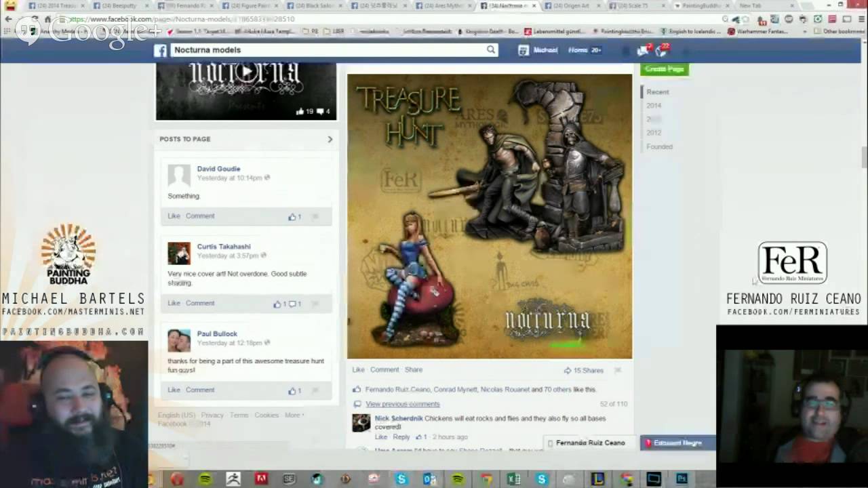Comment on the Treasure Hunt image post
Screen dimensions: 868x488
(384, 370)
